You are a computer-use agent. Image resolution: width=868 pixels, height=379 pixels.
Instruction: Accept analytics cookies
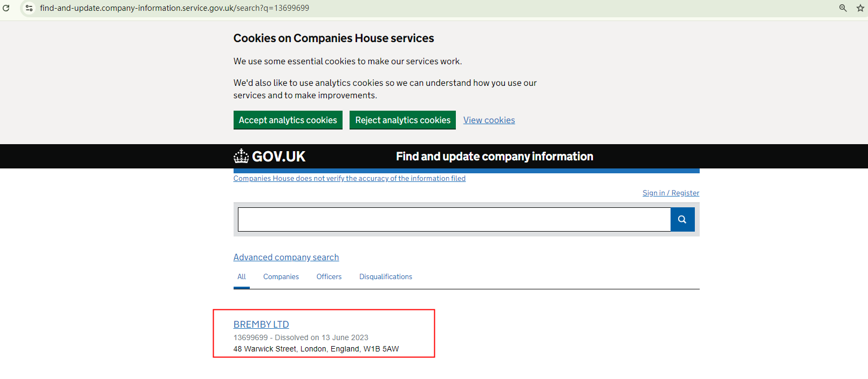tap(288, 120)
